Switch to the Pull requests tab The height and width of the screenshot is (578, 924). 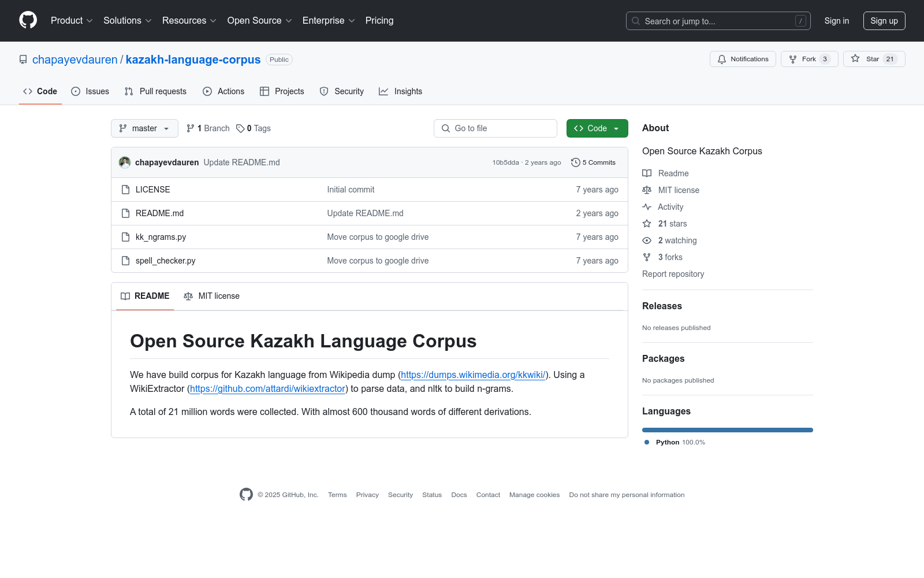point(155,91)
